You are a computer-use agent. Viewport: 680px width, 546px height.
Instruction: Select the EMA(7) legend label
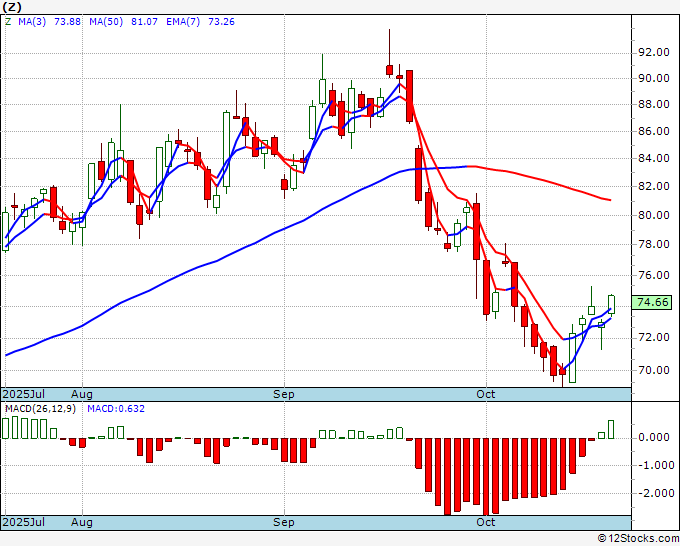click(183, 22)
